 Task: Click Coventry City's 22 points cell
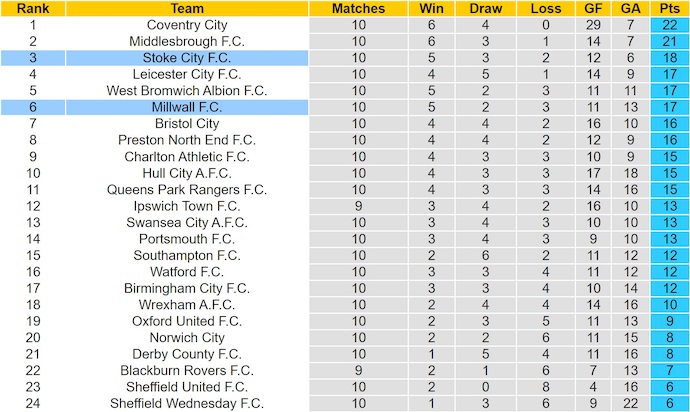click(666, 25)
